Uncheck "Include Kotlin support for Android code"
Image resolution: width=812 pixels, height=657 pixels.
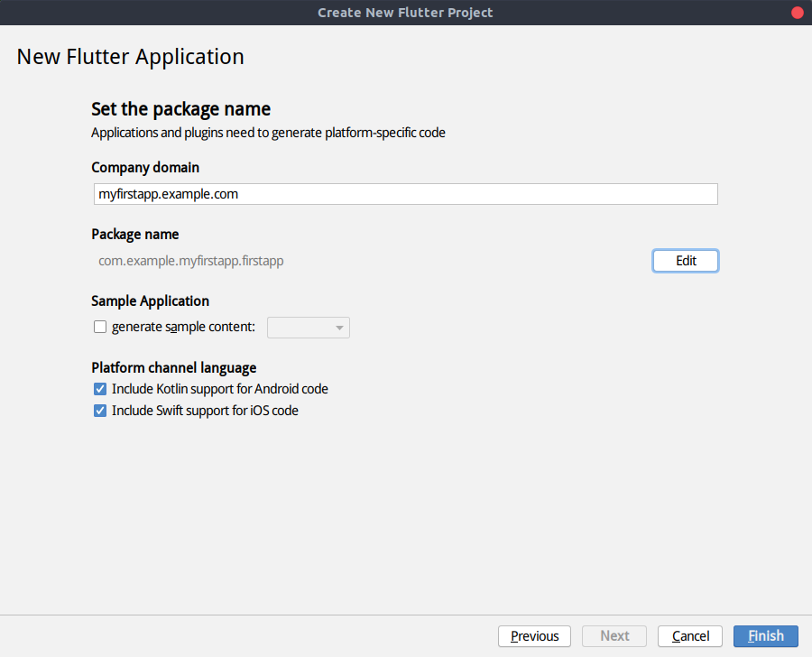(x=99, y=389)
